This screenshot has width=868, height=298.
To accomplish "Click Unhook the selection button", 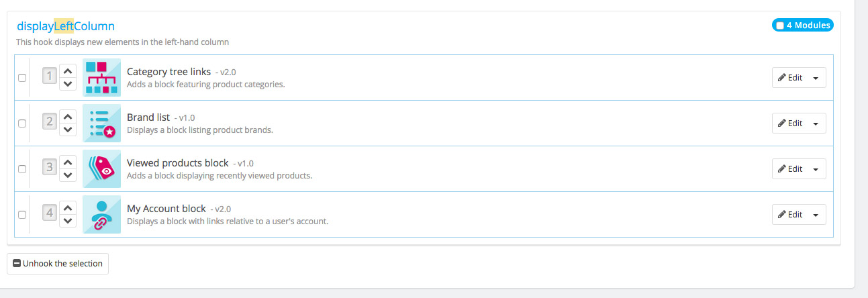I will [x=58, y=264].
